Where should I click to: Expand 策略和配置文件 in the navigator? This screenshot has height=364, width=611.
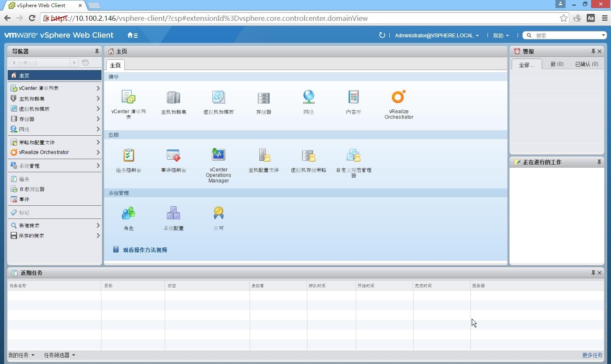point(98,142)
